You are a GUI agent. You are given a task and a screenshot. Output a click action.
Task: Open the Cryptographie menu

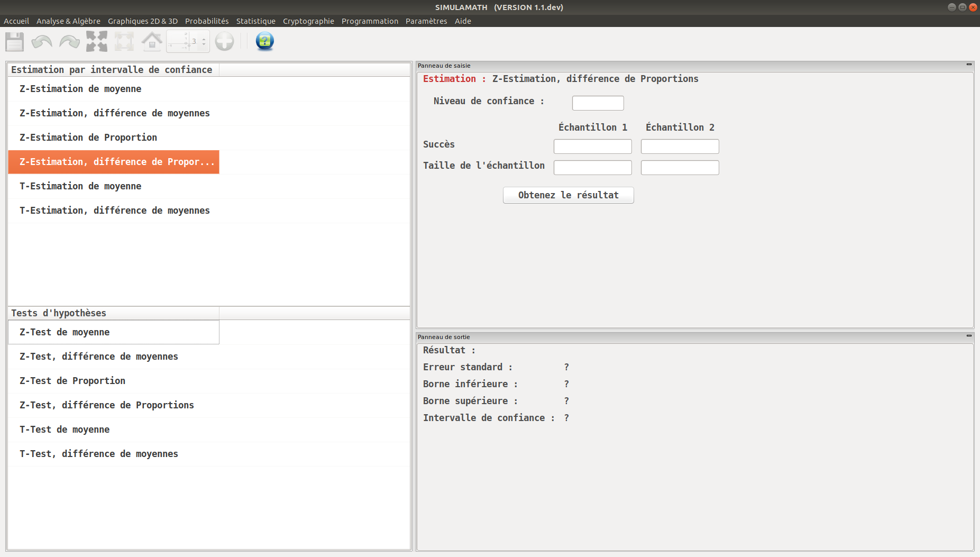(308, 21)
